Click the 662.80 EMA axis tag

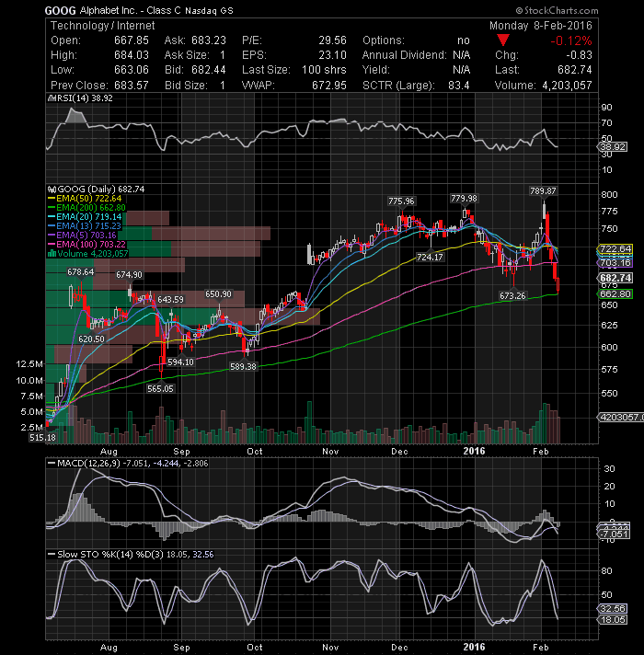[x=615, y=293]
